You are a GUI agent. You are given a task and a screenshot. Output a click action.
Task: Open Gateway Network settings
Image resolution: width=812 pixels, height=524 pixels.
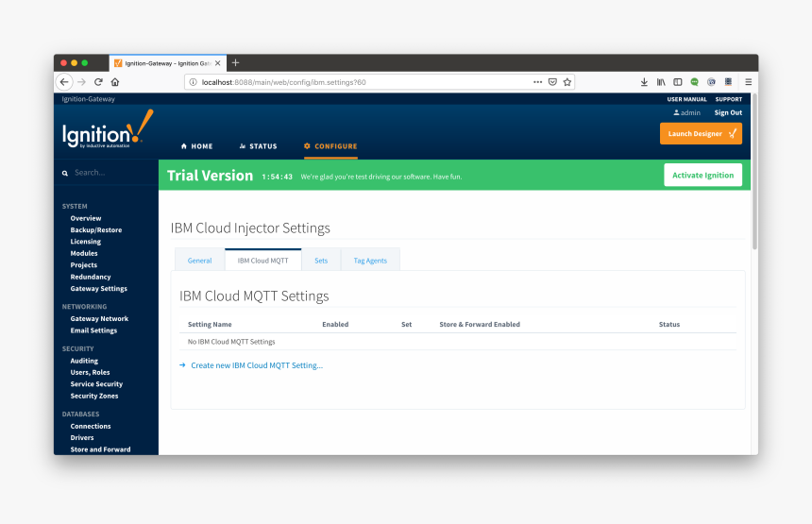click(99, 319)
